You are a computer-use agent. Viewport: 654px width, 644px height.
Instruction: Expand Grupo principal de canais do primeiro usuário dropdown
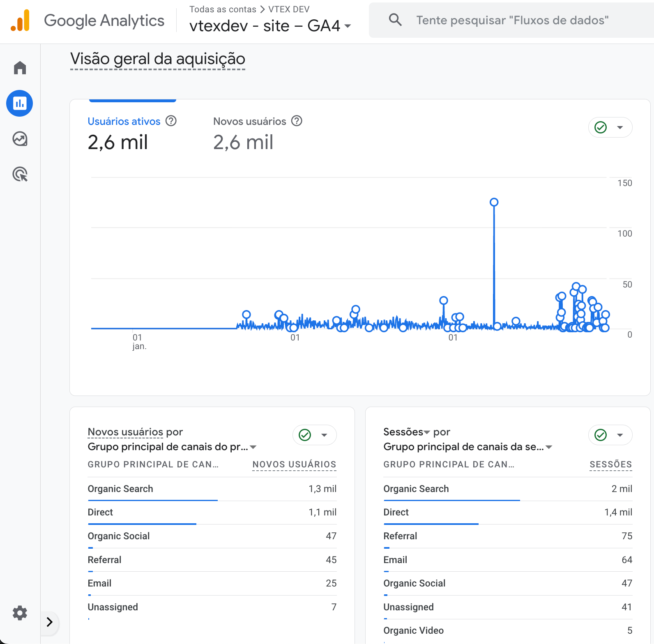(x=253, y=447)
